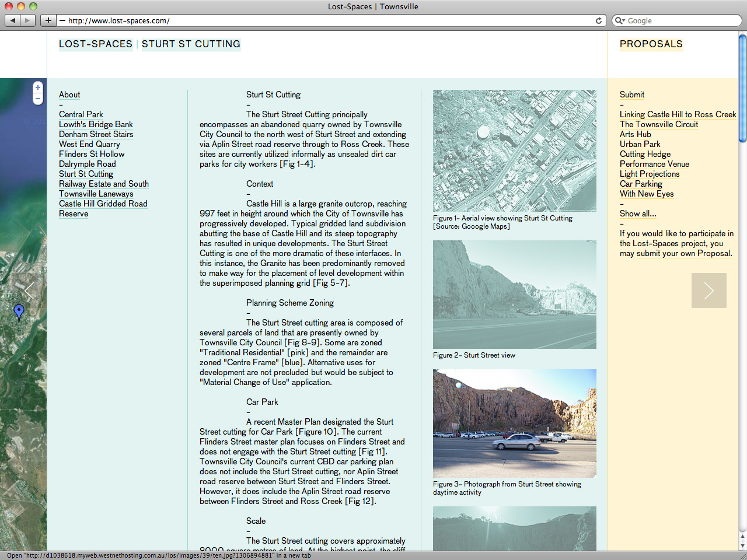Click the left chevron arrow over the map

click(30, 290)
